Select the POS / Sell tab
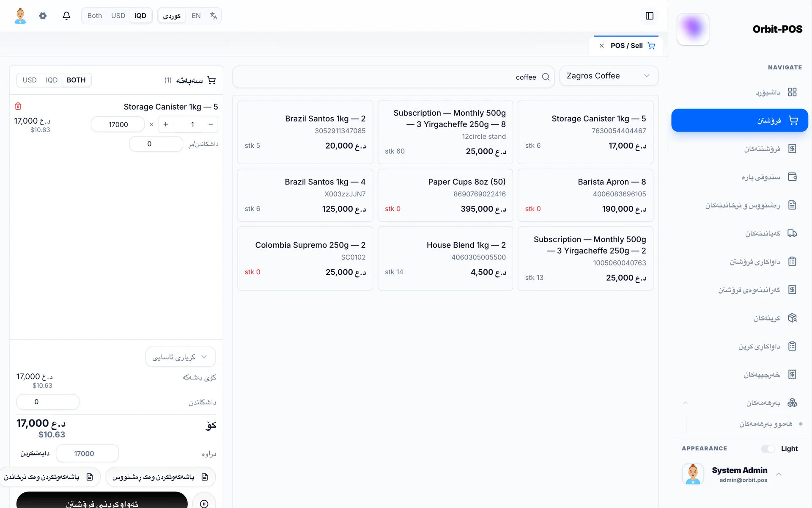This screenshot has height=508, width=812. click(626, 46)
